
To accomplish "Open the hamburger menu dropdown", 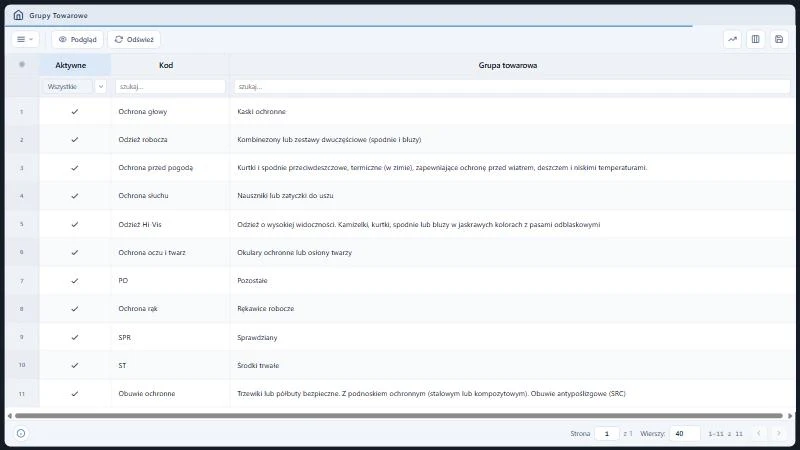I will pos(25,39).
